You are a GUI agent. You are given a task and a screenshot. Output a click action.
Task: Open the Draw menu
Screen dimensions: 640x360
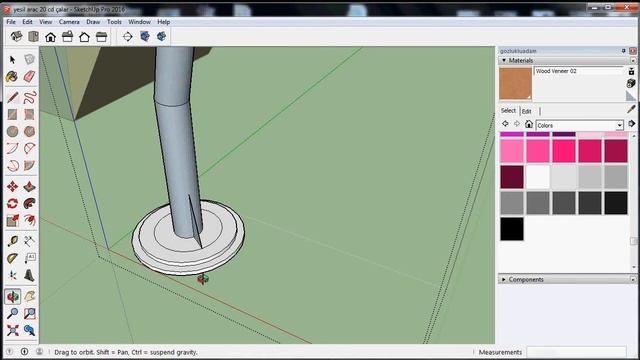click(93, 22)
